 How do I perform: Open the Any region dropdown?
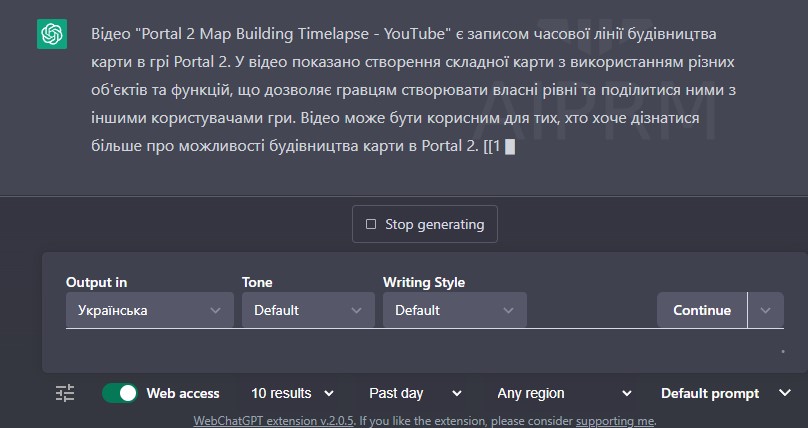[564, 393]
